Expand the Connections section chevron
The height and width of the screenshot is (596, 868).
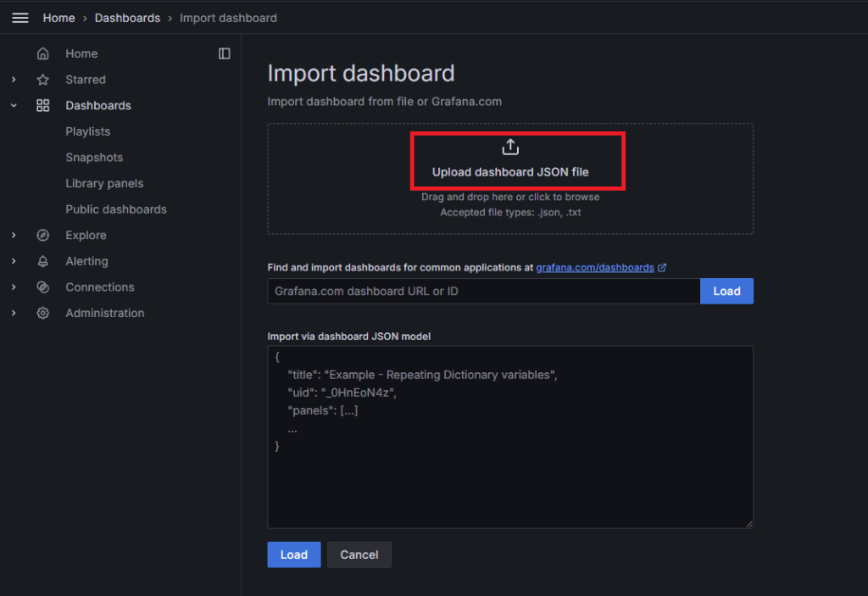click(14, 287)
